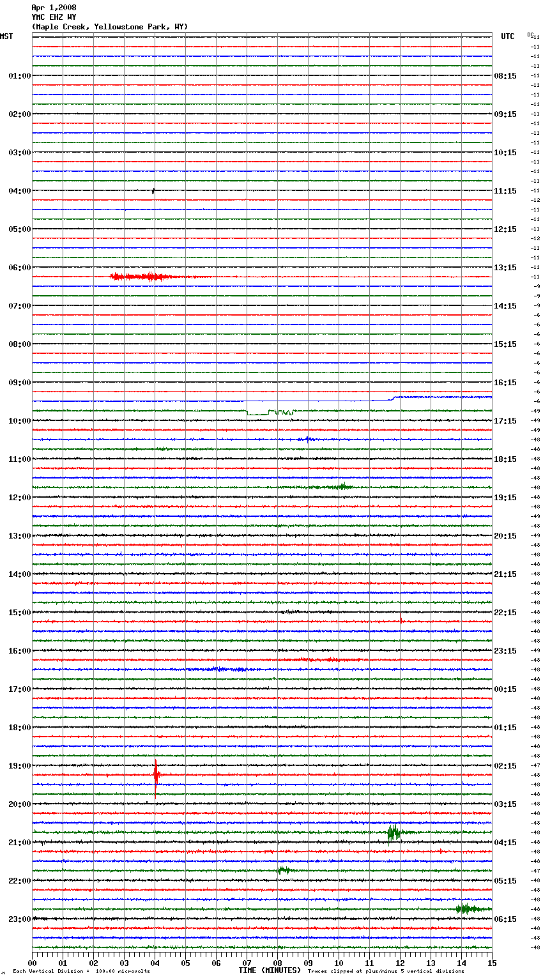
Task: Select the 02:00 MST time label
Action: point(20,114)
